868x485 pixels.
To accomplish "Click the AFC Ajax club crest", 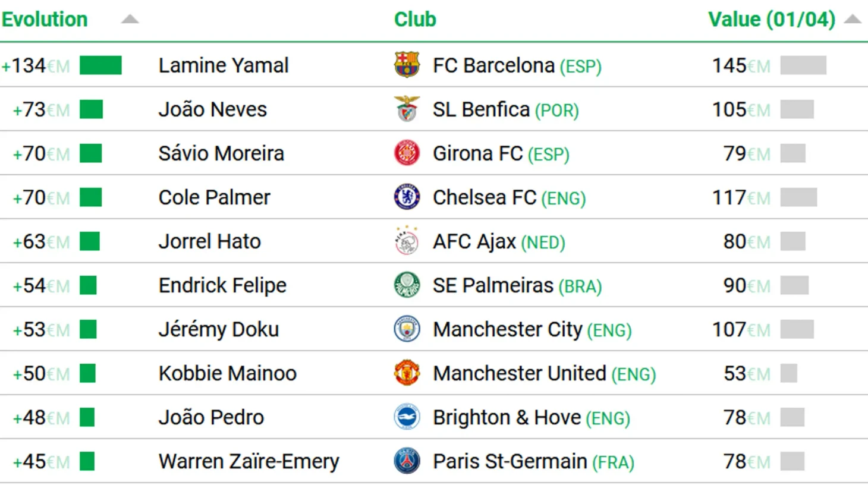I will click(407, 241).
